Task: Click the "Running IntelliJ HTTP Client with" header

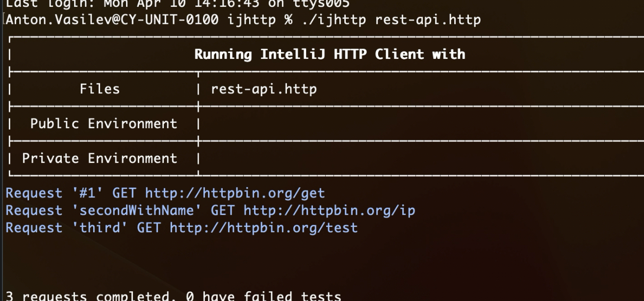Action: click(330, 54)
